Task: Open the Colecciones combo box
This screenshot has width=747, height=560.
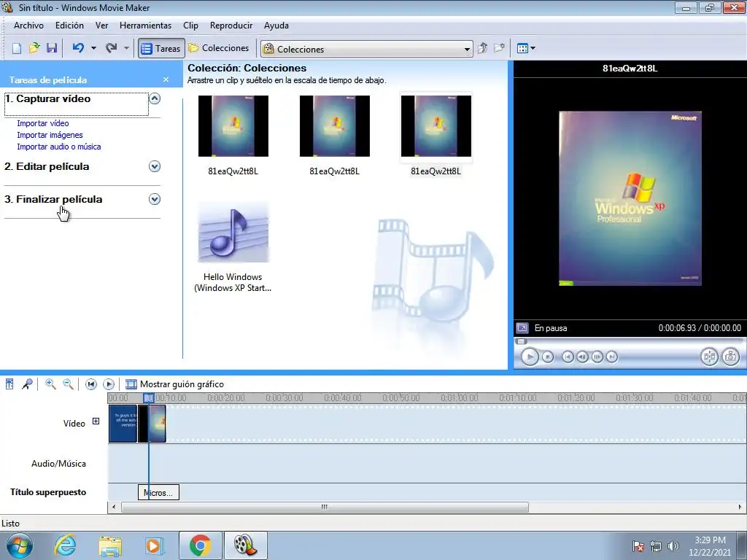Action: 366,49
